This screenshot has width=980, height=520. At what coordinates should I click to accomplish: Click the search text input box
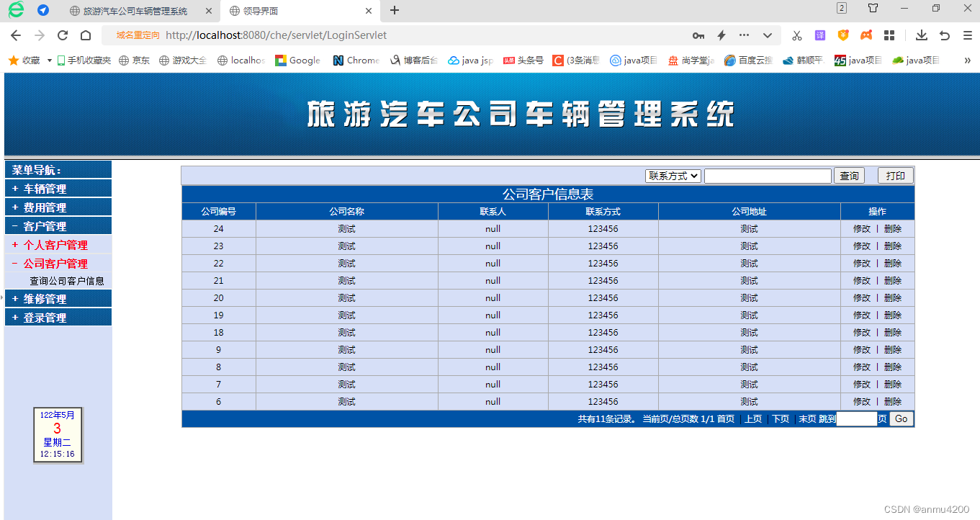(x=768, y=176)
